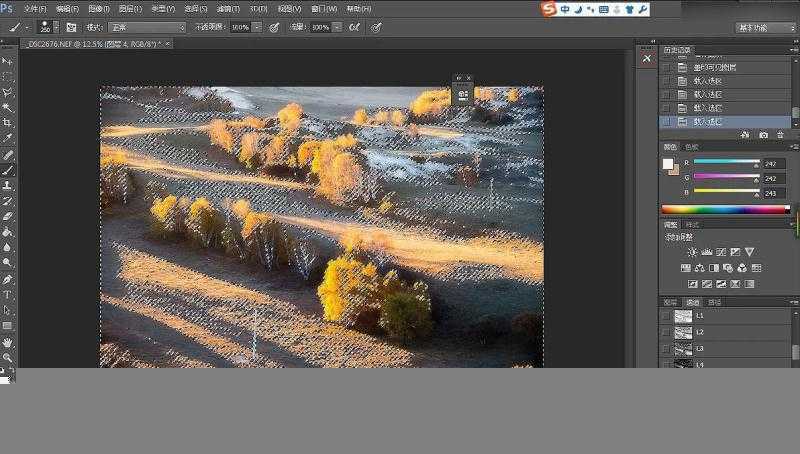Open the Channels panel flyout menu
800x454 pixels.
point(793,302)
